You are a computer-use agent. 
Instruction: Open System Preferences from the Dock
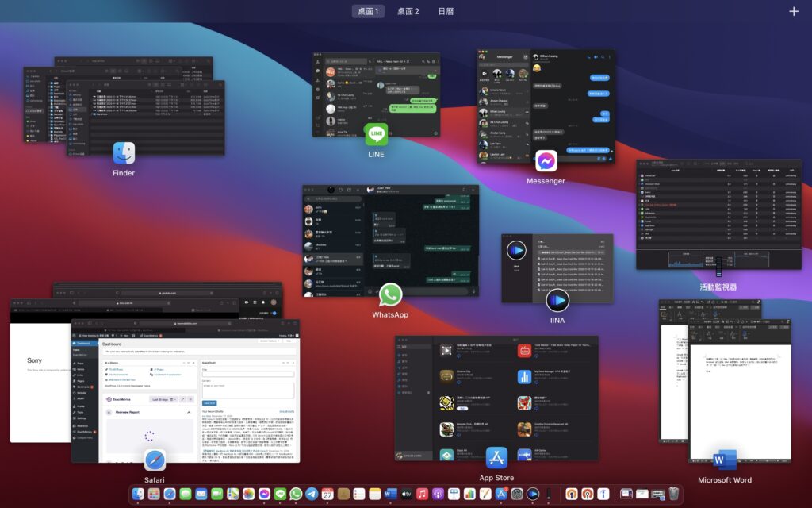tap(516, 494)
